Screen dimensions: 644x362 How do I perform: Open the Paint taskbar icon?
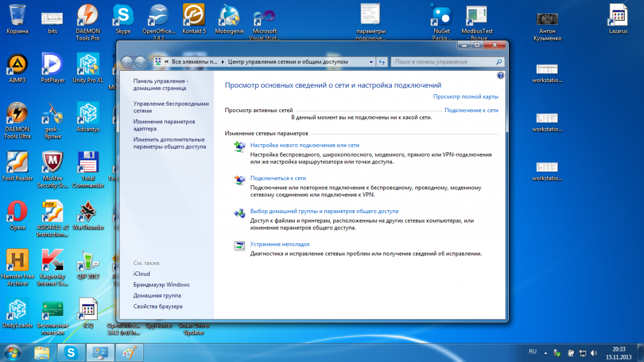[x=129, y=352]
